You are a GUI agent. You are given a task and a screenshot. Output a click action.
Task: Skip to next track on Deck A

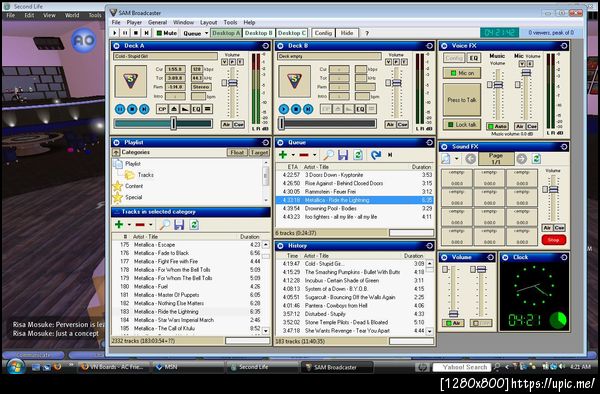[x=144, y=109]
